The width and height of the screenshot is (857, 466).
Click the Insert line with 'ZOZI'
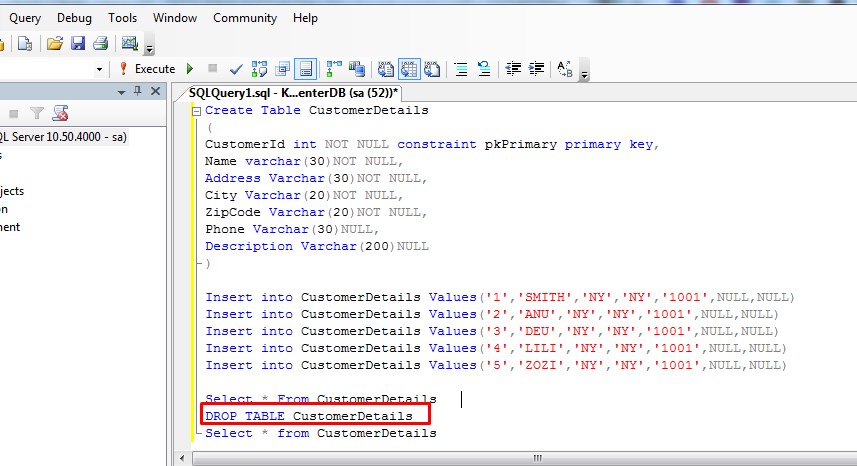point(496,365)
